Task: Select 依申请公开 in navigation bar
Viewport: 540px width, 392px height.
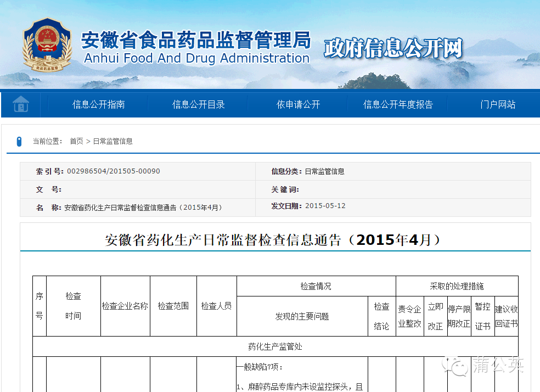Action: pos(298,104)
